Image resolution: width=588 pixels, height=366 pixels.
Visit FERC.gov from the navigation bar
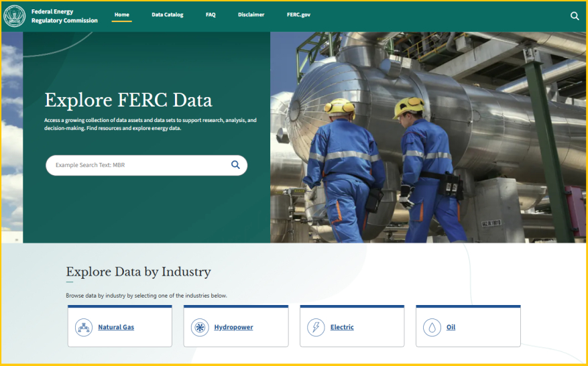pos(298,15)
